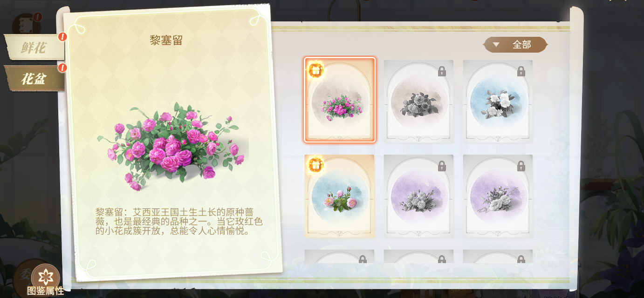Switch to the 鲜花 tab
The height and width of the screenshot is (298, 644).
click(34, 47)
